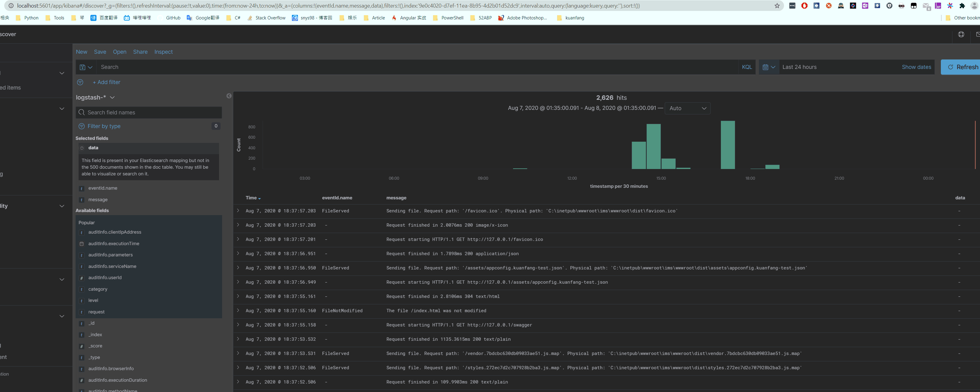Screen dimensions: 980x392
Task: Collapse the field sidebar arrow
Action: point(229,96)
